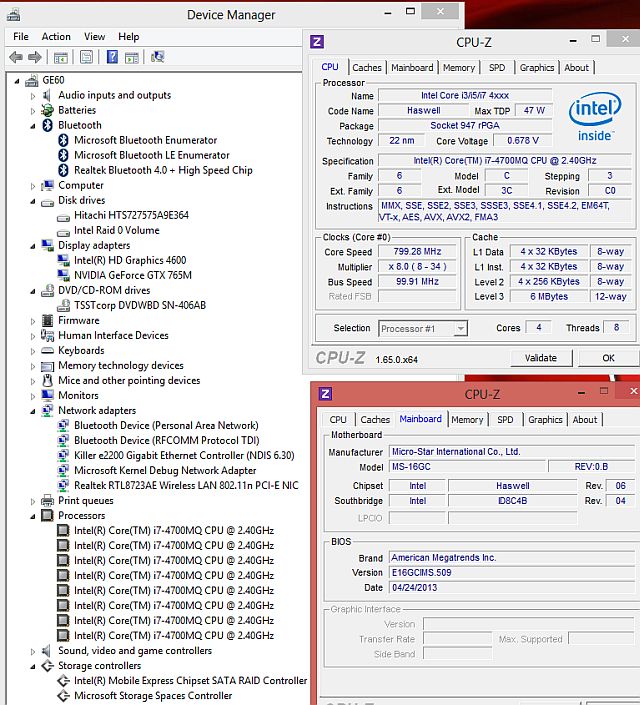Click the upper CPU-Z window's Z logo icon
The height and width of the screenshot is (705, 640).
point(317,42)
